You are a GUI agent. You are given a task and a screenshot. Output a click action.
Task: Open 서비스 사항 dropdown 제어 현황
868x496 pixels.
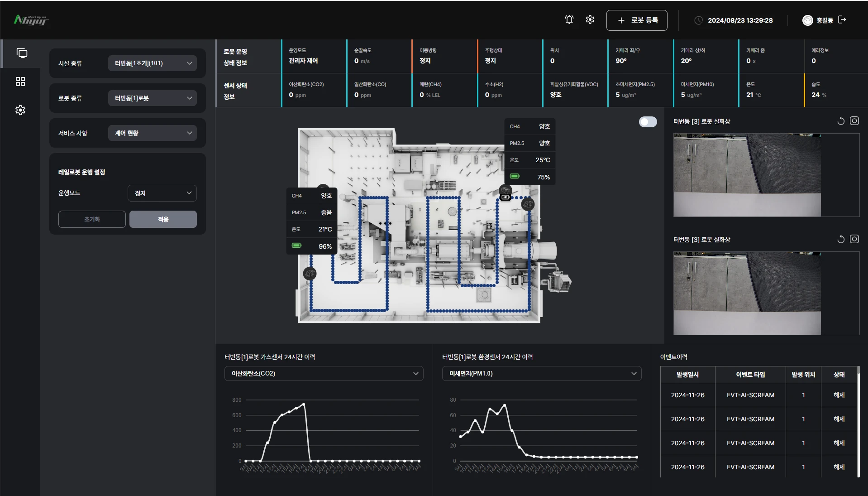coord(152,133)
